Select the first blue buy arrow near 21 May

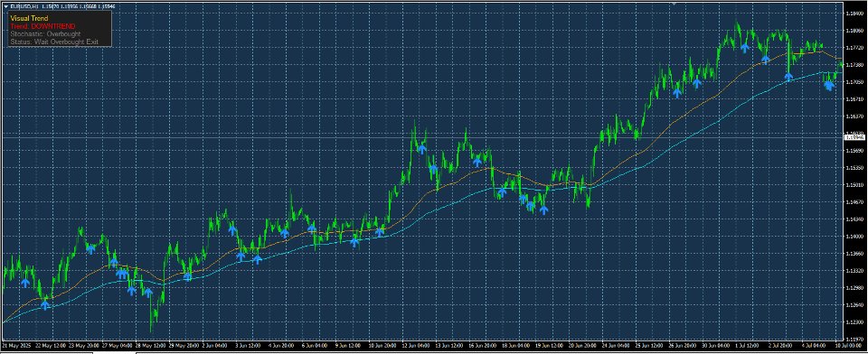coord(25,283)
